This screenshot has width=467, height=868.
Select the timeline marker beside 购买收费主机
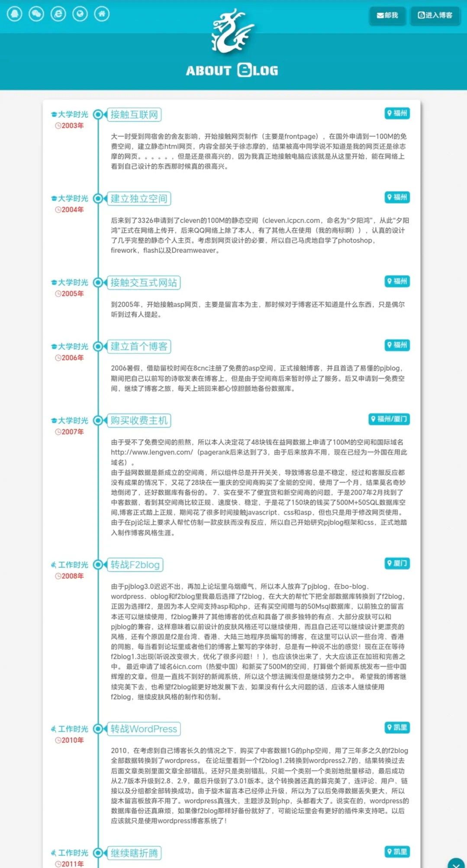[x=98, y=421]
